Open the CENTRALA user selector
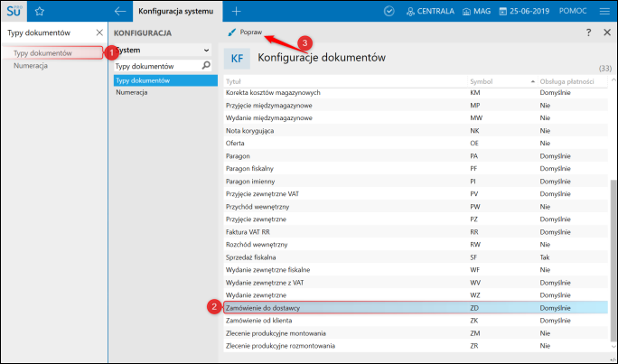Screen dimensions: 618x364 430,12
